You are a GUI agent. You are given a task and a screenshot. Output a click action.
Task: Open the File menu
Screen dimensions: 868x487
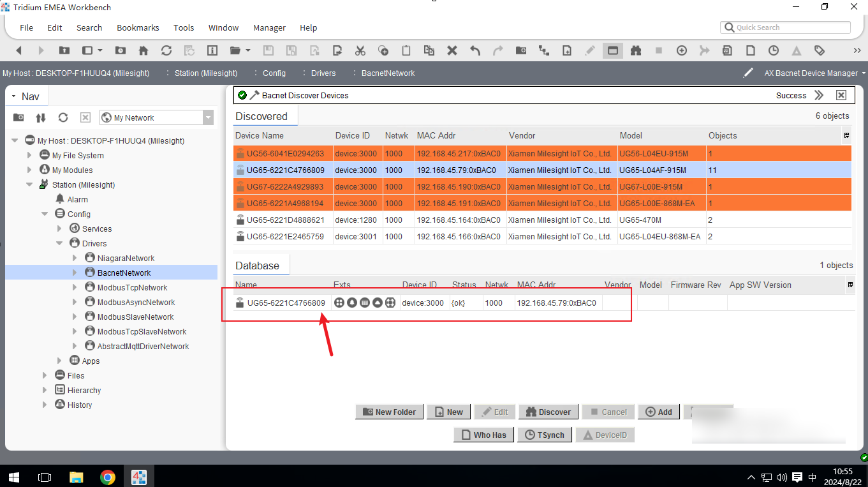26,27
